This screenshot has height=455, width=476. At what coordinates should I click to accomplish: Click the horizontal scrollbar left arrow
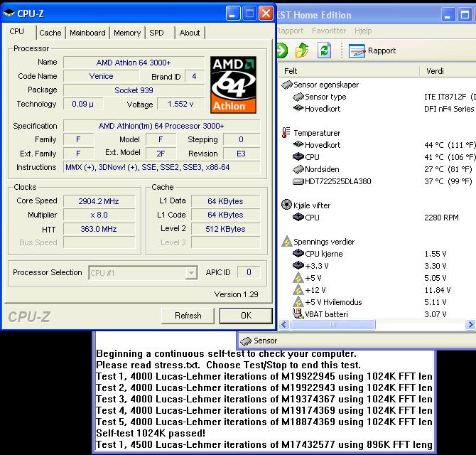[284, 325]
